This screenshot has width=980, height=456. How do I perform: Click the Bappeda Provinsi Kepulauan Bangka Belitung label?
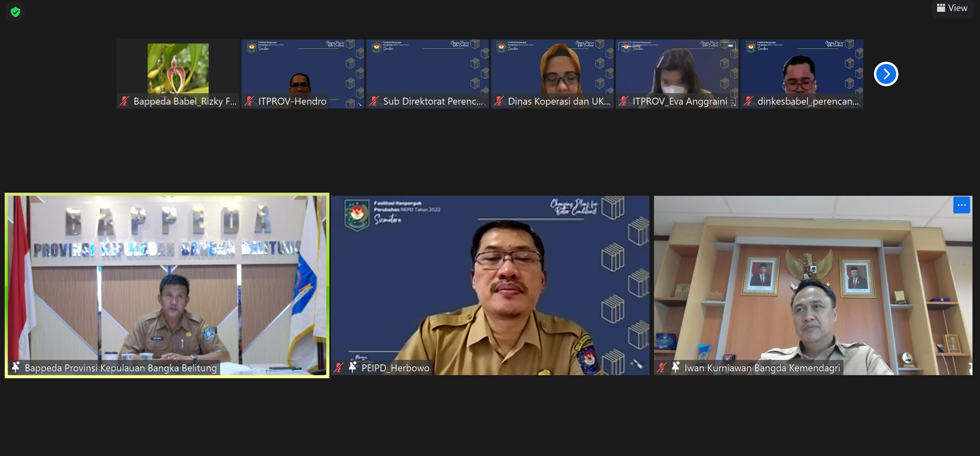tap(121, 368)
